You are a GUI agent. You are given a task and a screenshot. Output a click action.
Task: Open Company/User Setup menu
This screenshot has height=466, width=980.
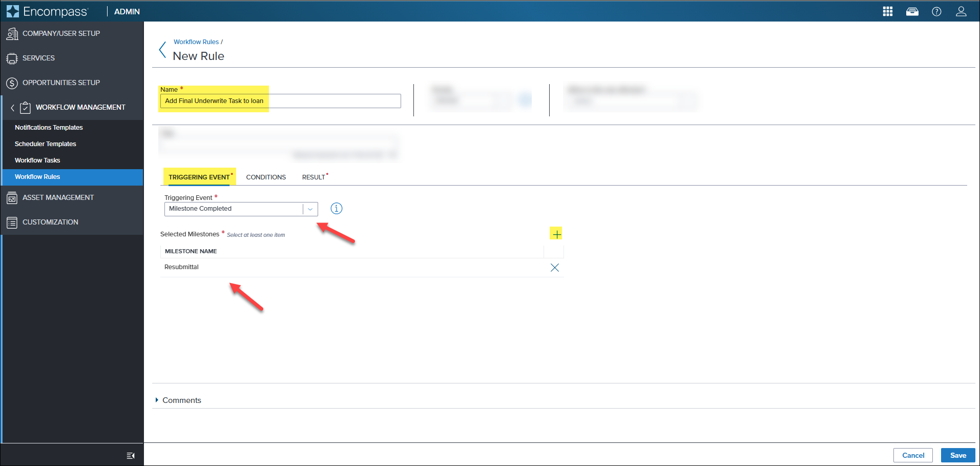pos(61,34)
